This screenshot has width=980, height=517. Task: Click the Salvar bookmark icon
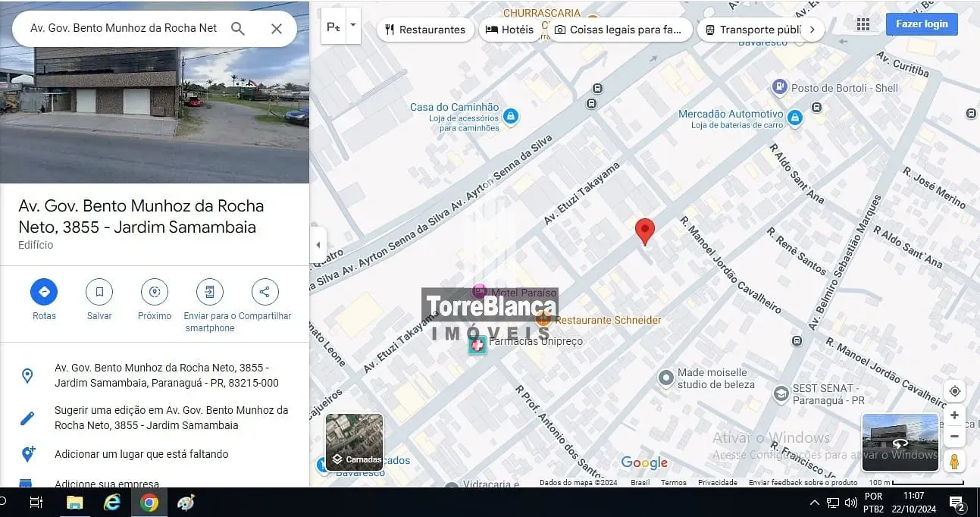(x=99, y=292)
